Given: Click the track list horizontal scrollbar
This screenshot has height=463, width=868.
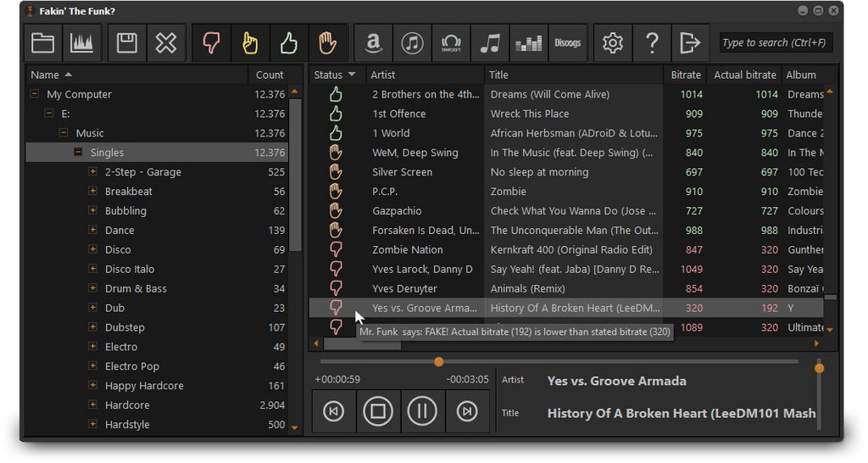Looking at the screenshot, I should click(362, 344).
